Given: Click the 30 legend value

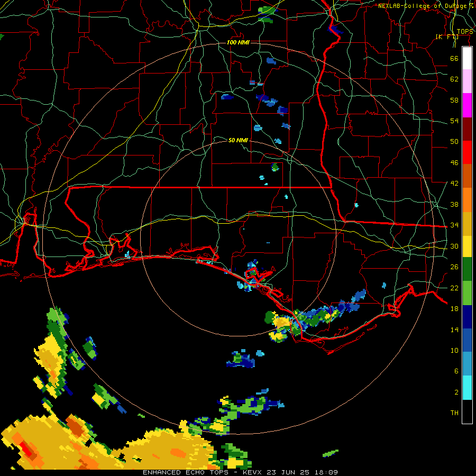Looking at the screenshot, I should click(x=454, y=246).
